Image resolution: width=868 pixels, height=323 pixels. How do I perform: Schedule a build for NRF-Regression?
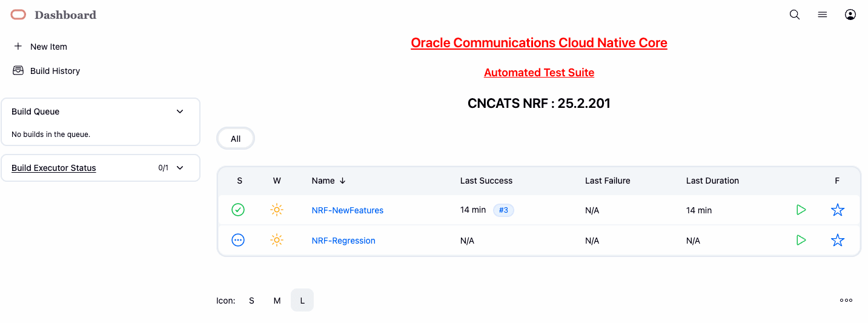(801, 240)
